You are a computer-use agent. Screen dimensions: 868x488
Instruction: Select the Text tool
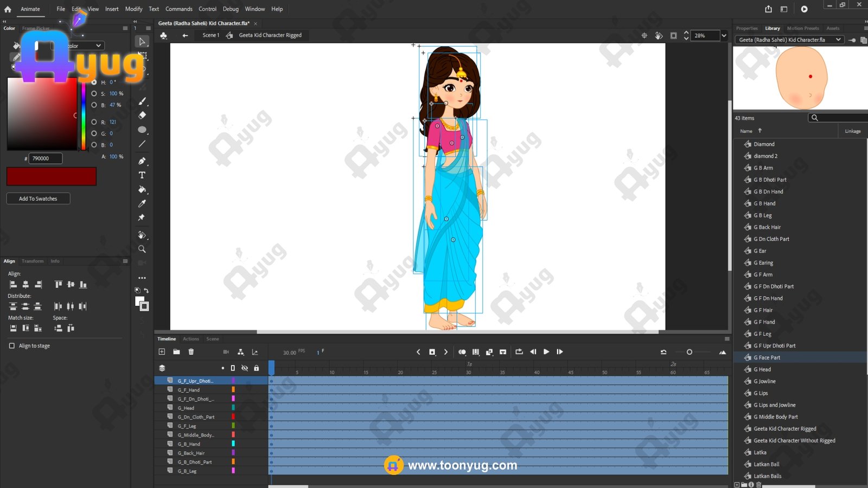coord(142,175)
